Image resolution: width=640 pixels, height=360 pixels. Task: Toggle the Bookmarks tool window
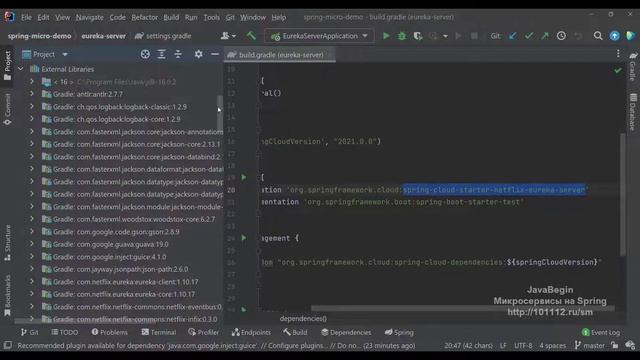[7, 295]
